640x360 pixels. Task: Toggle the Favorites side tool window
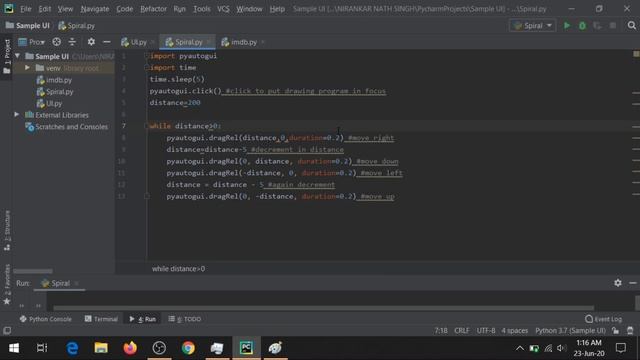(x=7, y=284)
